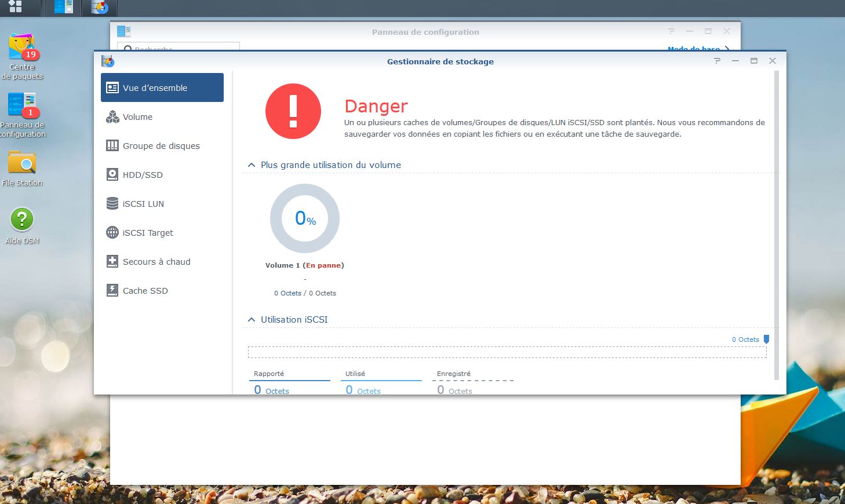Navigate to iSCSI Target
Screen dimensions: 845x504
coord(148,233)
